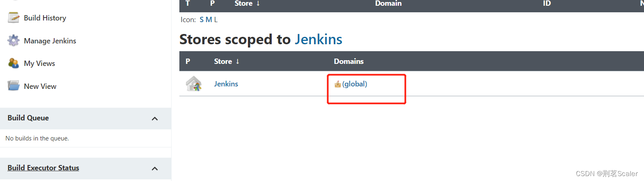This screenshot has height=181, width=644.
Task: Click the Domains column header
Action: coord(349,61)
